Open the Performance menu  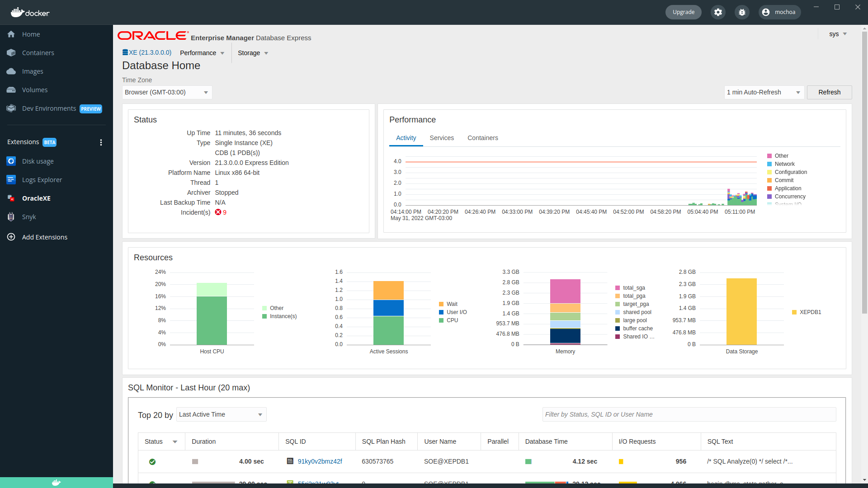coord(202,53)
